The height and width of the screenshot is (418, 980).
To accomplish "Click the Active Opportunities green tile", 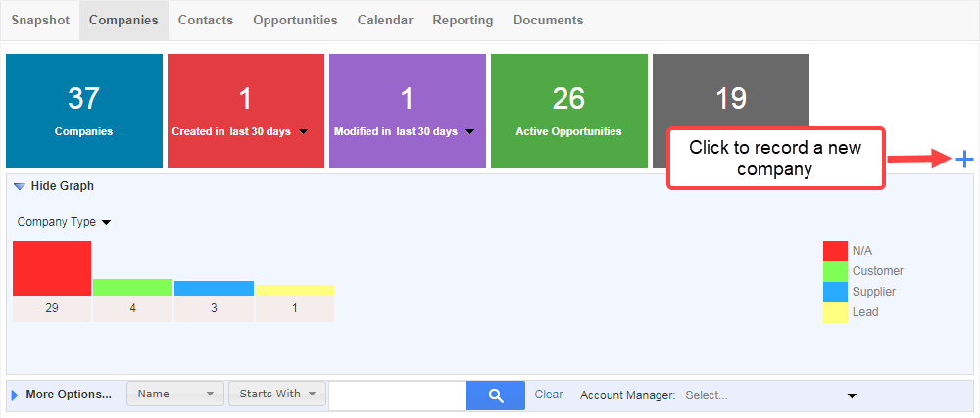I will [x=568, y=111].
